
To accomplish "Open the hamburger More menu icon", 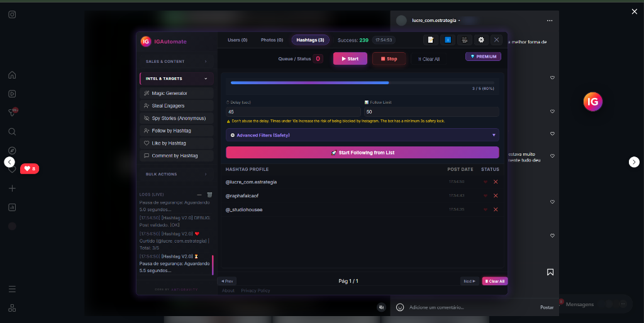I will click(x=13, y=289).
